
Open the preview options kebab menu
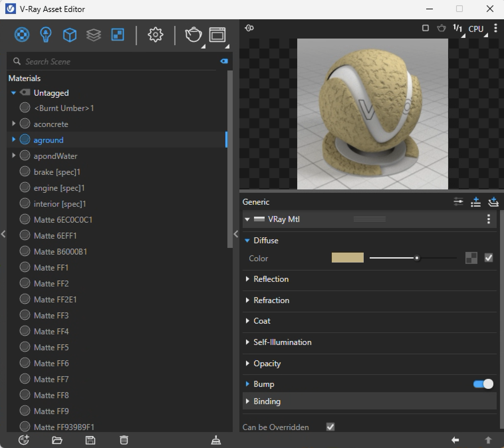pyautogui.click(x=496, y=28)
